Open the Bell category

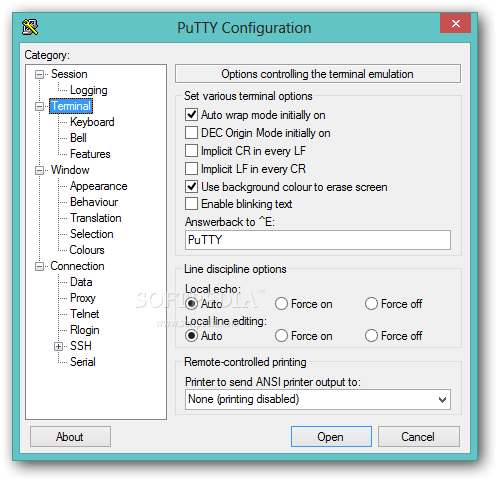tap(78, 138)
